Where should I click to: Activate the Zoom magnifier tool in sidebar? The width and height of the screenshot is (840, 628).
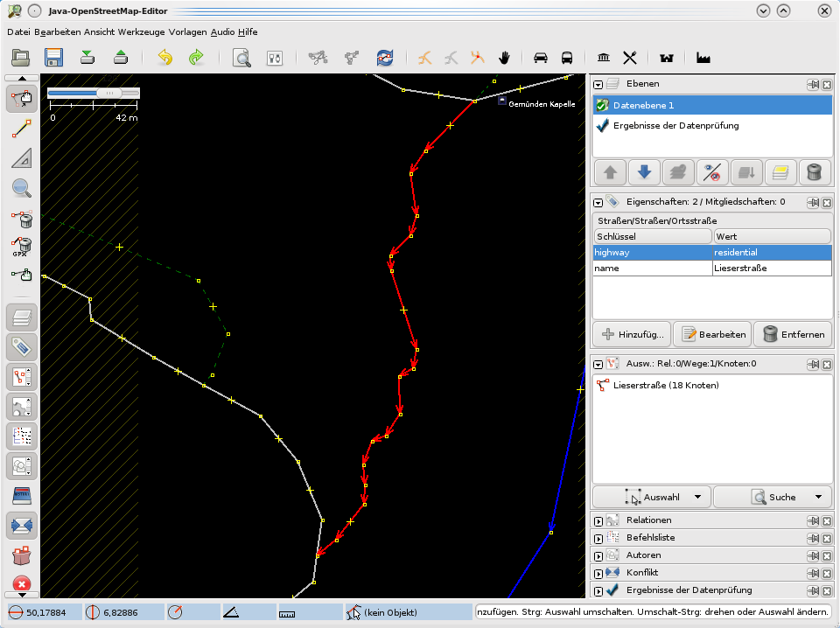tap(22, 187)
